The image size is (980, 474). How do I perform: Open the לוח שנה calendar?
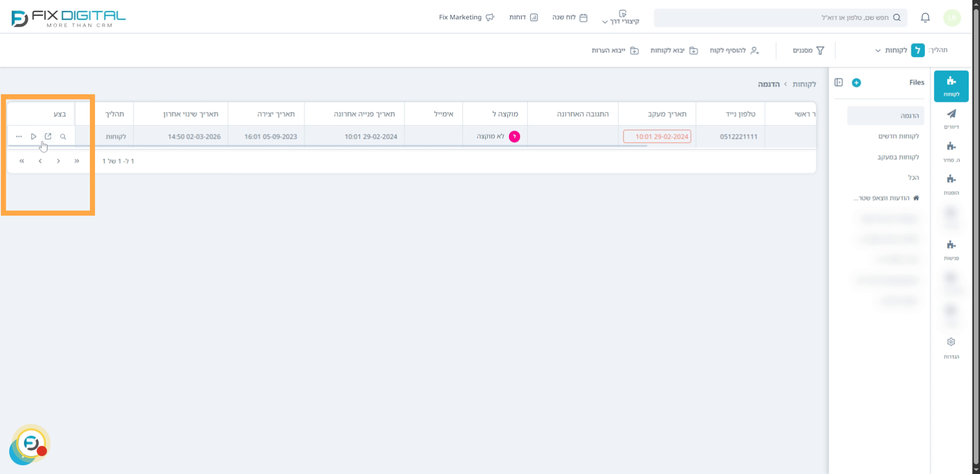pyautogui.click(x=570, y=17)
